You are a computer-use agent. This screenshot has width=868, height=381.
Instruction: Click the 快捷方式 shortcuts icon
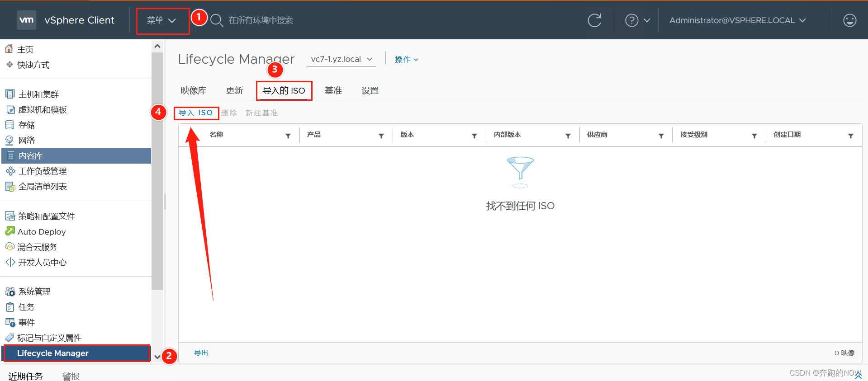click(9, 65)
